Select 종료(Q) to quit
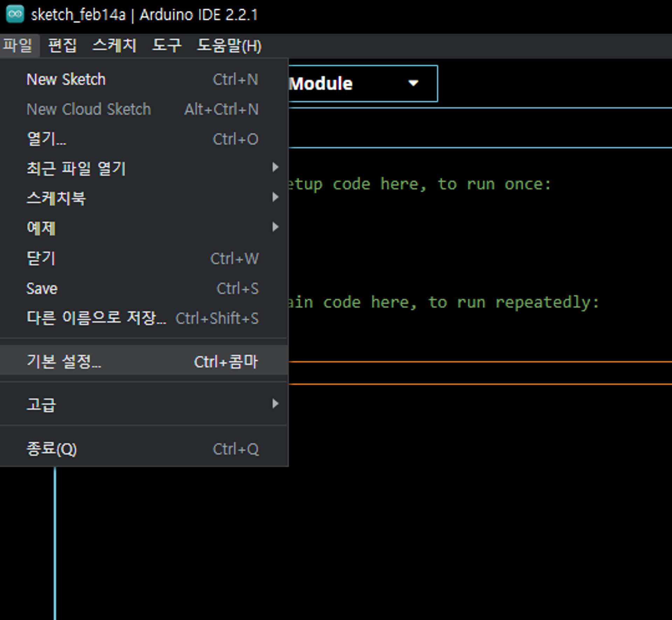Image resolution: width=672 pixels, height=620 pixels. click(52, 449)
